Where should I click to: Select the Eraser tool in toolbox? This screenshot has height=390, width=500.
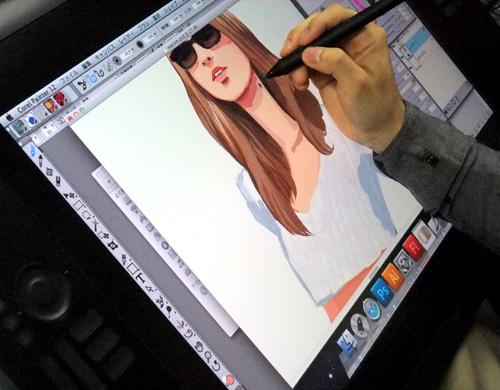tap(57, 182)
